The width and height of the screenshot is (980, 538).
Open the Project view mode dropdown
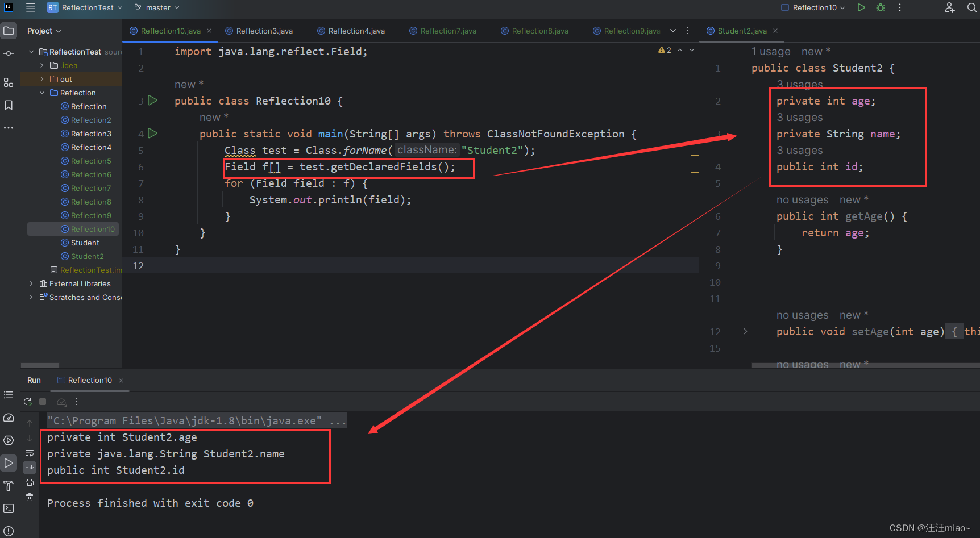point(44,31)
